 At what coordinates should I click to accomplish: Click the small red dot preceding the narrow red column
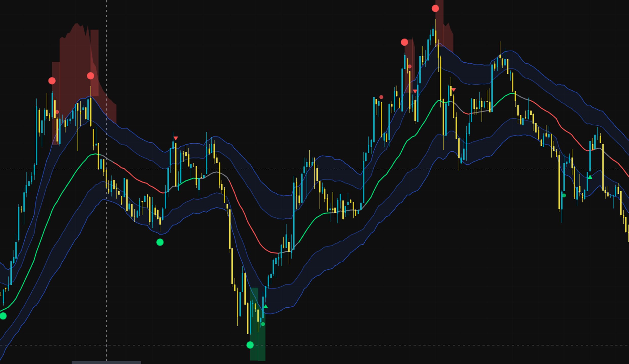pos(381,97)
